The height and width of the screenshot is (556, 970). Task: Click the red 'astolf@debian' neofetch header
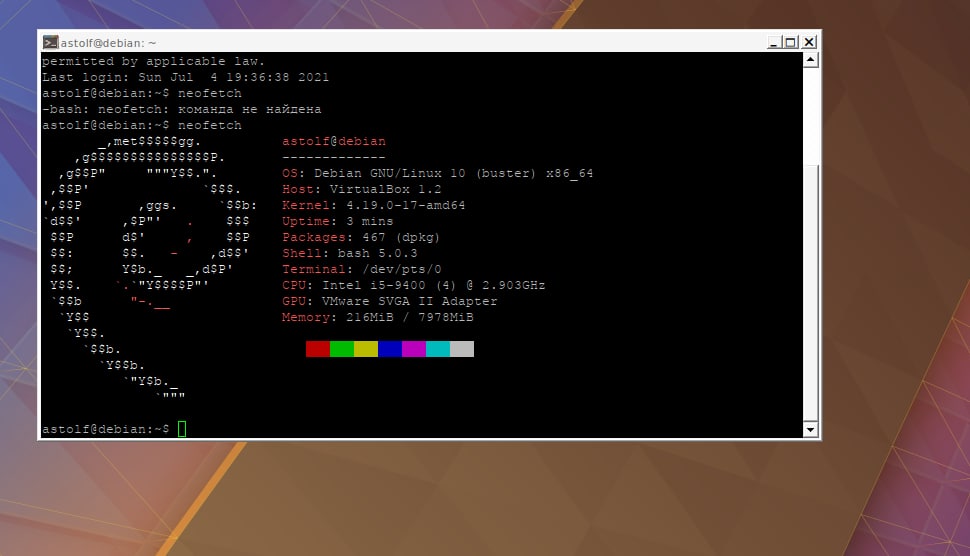pyautogui.click(x=334, y=141)
